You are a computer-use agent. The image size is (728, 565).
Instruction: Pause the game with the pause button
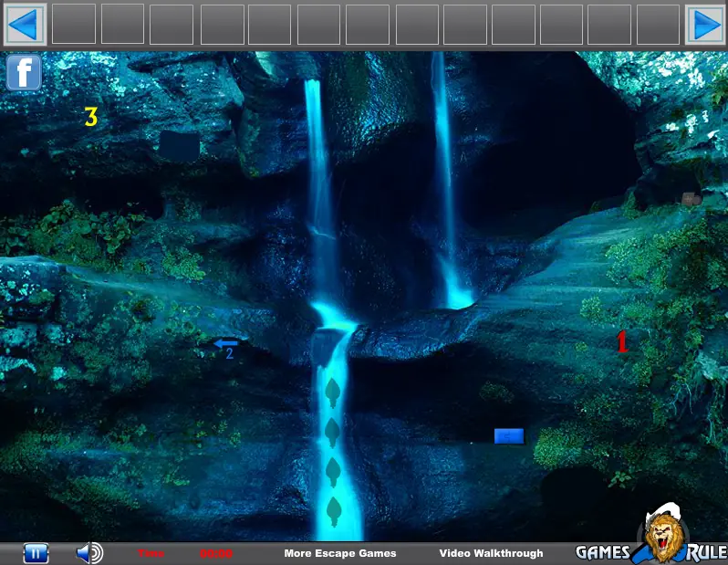tap(36, 553)
